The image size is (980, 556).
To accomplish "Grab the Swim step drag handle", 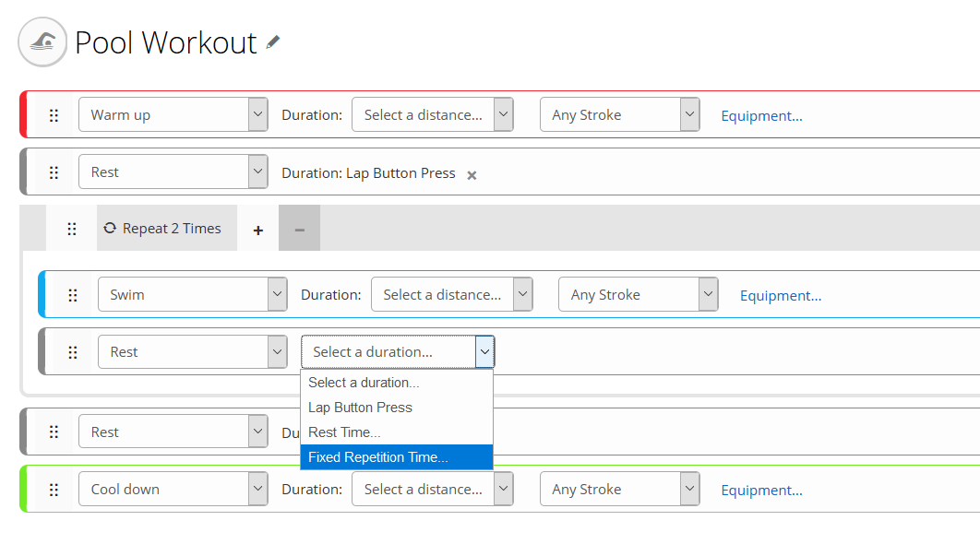I will tap(73, 295).
